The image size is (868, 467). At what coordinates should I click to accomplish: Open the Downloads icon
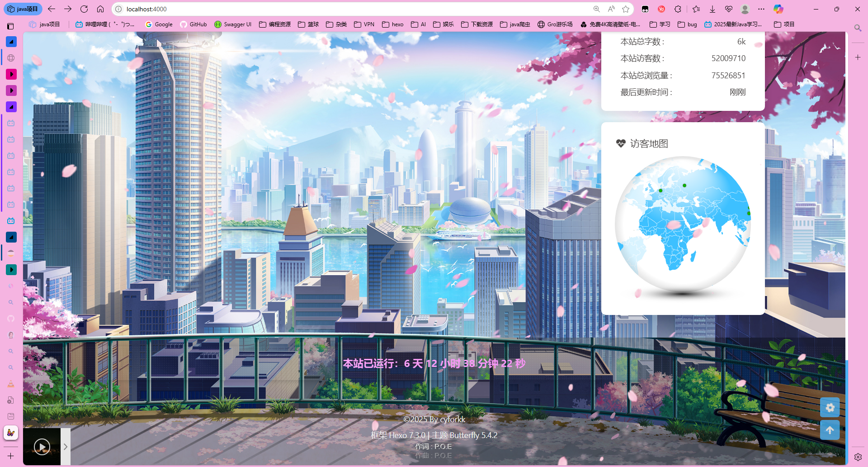[712, 9]
